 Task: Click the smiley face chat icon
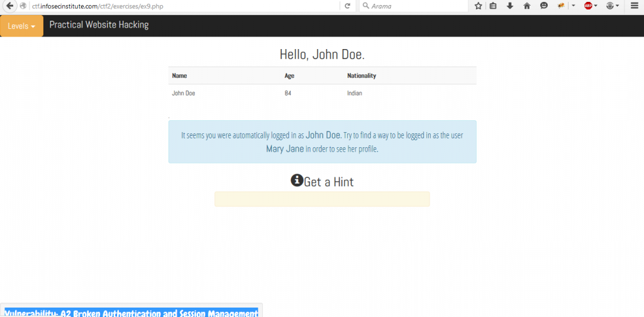pyautogui.click(x=544, y=6)
